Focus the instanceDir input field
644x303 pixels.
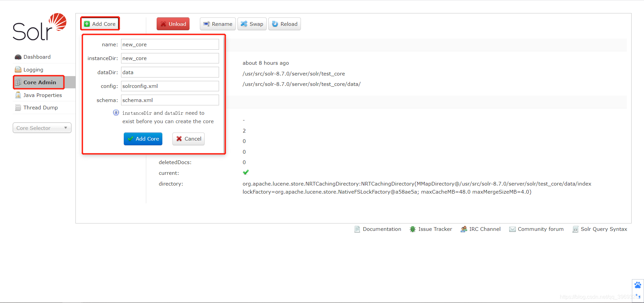tap(170, 58)
